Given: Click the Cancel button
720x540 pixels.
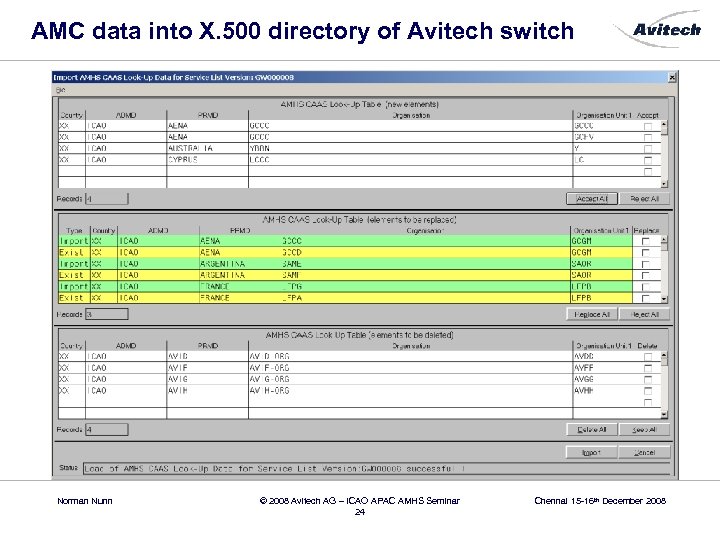Looking at the screenshot, I should 644,453.
